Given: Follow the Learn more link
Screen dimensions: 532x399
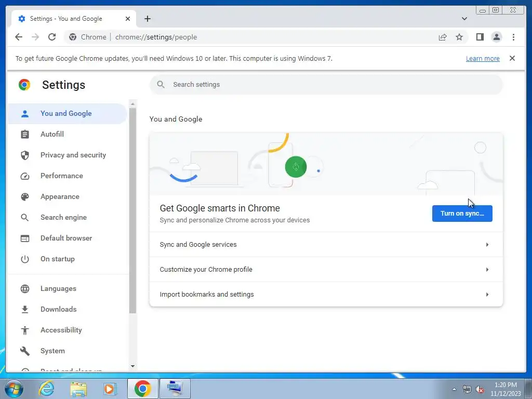Looking at the screenshot, I should click(483, 58).
